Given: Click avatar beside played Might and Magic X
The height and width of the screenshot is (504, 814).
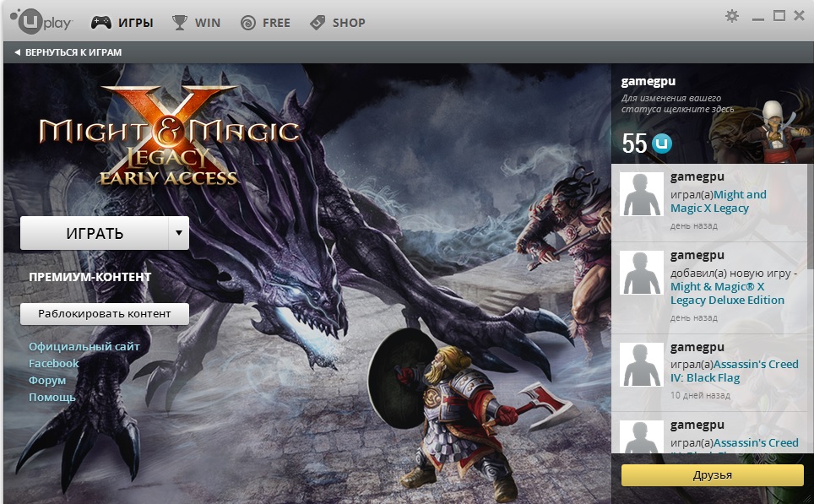Looking at the screenshot, I should tap(642, 194).
